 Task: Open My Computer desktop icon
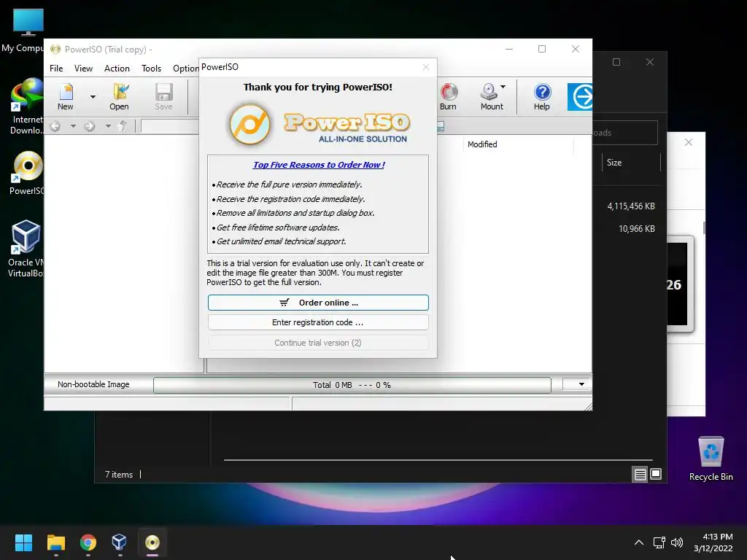coord(28,31)
